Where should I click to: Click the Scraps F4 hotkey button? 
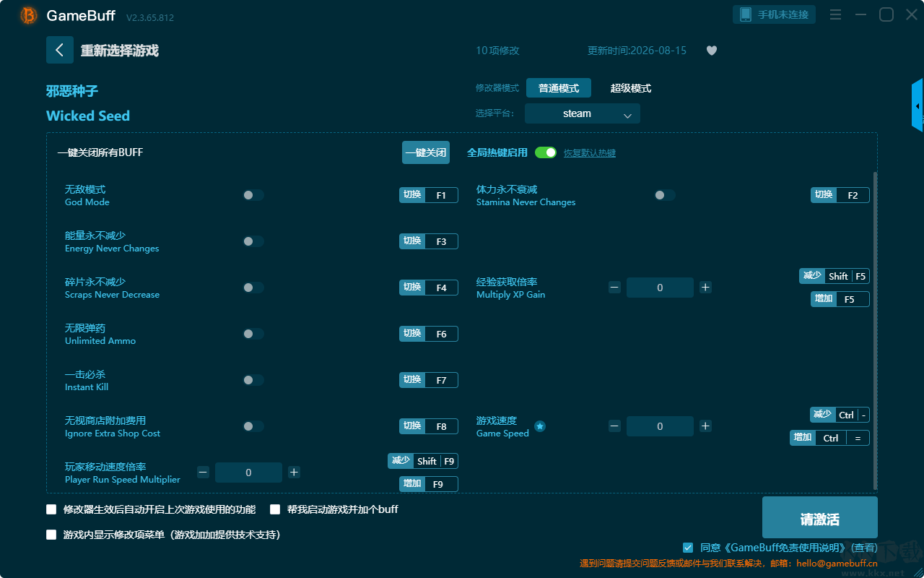(429, 288)
